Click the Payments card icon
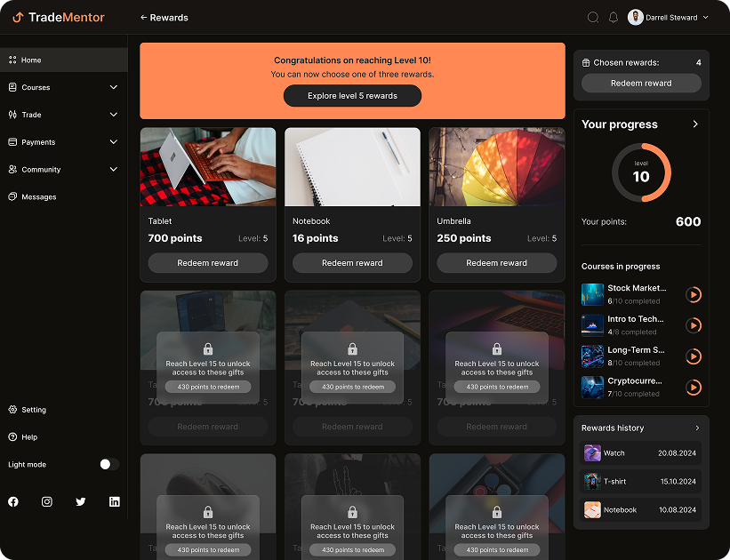 (x=12, y=142)
